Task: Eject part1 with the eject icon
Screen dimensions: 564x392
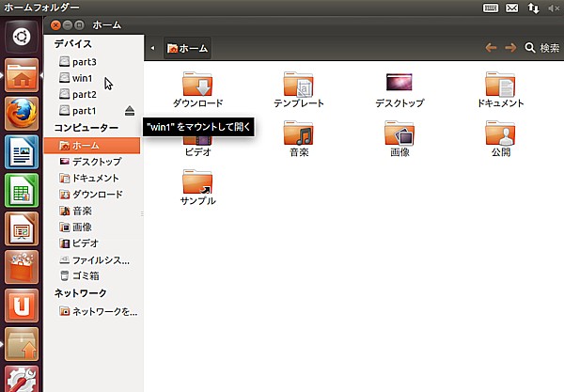Action: [130, 111]
